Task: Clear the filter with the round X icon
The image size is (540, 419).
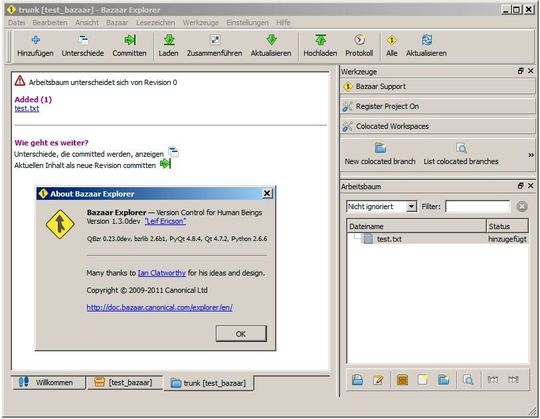Action: [522, 207]
